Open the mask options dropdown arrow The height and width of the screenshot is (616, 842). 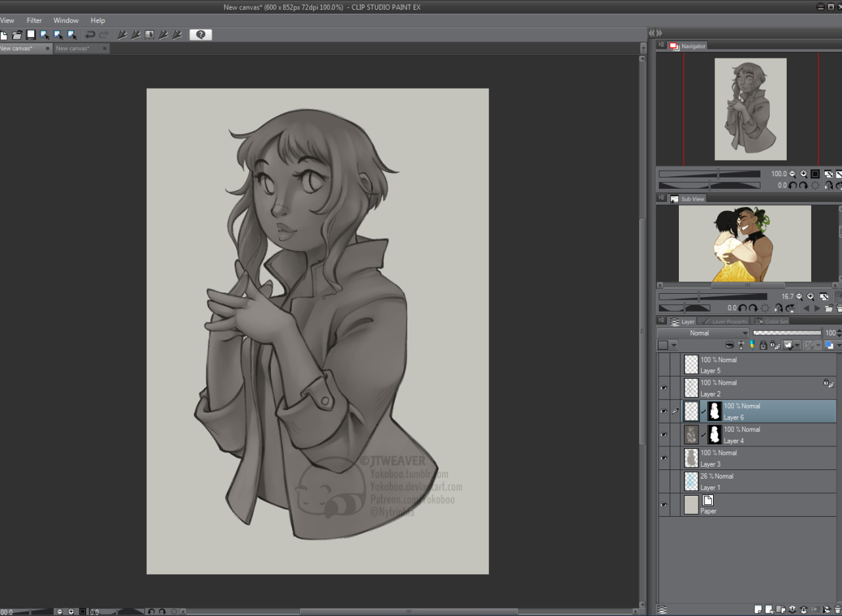(797, 345)
